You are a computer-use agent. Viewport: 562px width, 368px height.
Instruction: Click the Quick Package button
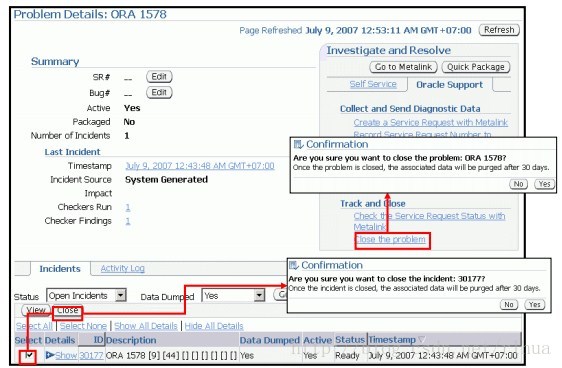(476, 67)
